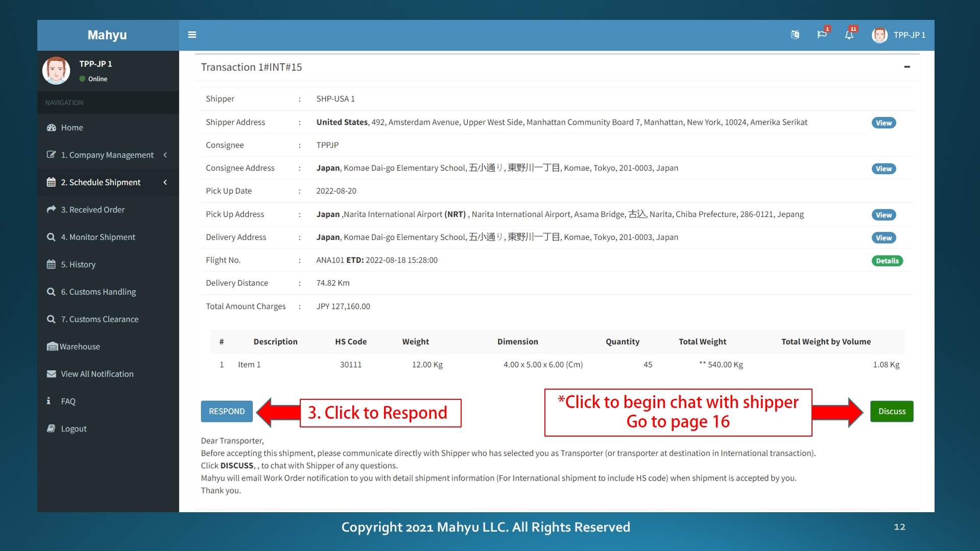This screenshot has height=551, width=980.
Task: Click the 540.00 Kg total weight value
Action: point(725,365)
